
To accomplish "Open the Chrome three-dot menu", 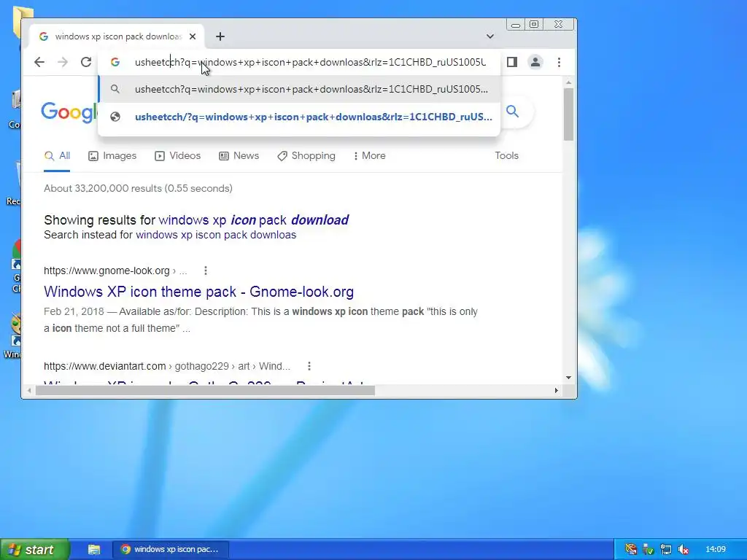I will point(559,62).
